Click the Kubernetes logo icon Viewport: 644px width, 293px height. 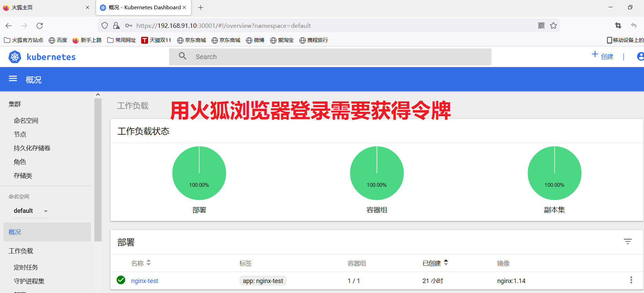pyautogui.click(x=15, y=57)
